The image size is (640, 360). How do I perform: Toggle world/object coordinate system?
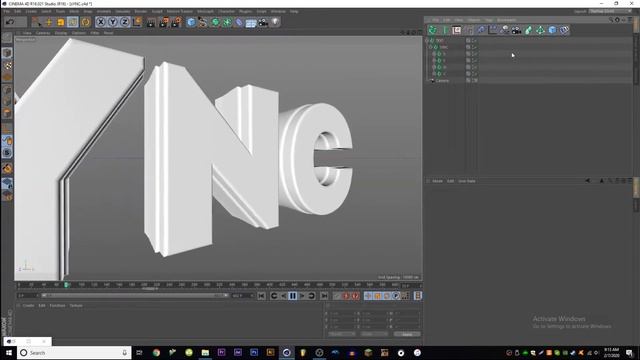click(137, 22)
